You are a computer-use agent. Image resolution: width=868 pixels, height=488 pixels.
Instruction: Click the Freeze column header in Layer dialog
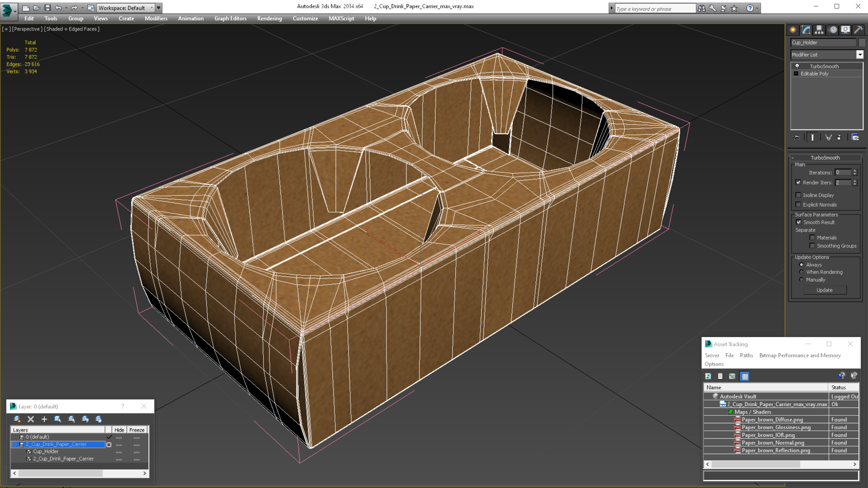point(137,430)
